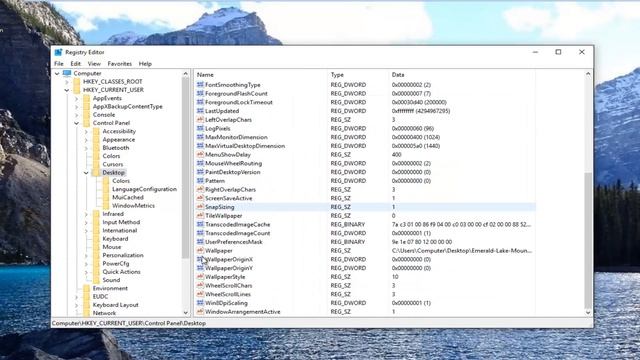
Task: Expand the HKEY_CLASSES_ROOT node
Action: click(x=67, y=82)
